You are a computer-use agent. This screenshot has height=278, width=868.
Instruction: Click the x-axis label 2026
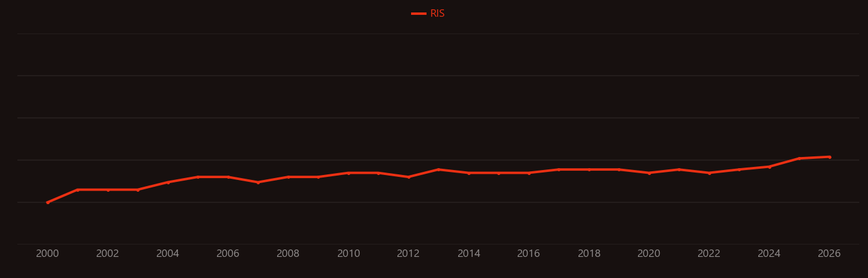pyautogui.click(x=830, y=254)
